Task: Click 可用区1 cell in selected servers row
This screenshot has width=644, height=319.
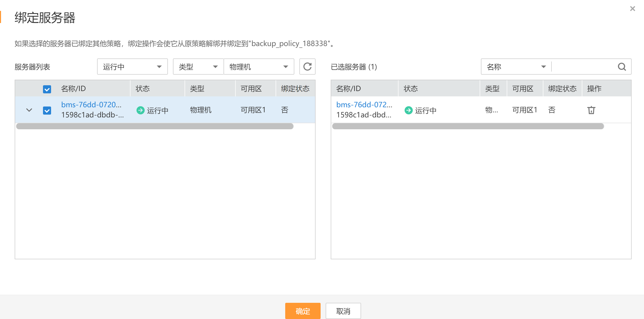Action: [525, 110]
